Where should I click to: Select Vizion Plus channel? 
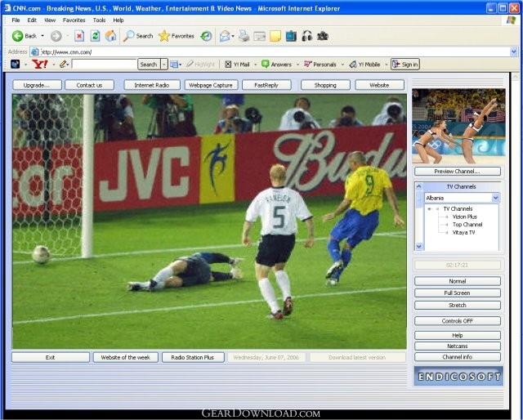point(465,217)
